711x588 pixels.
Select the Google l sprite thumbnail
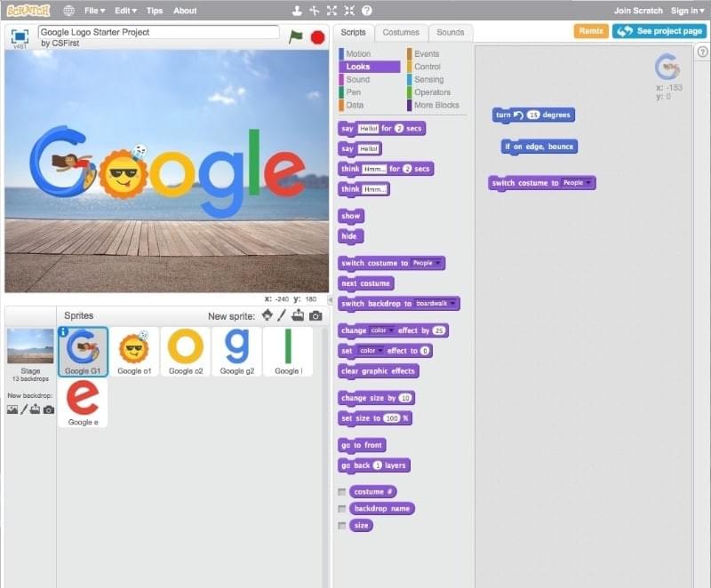point(288,352)
